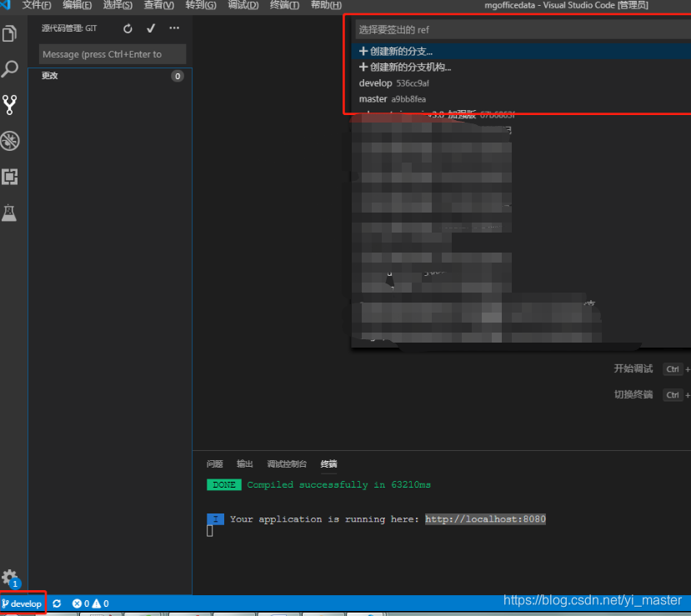Click the DONE badge in the terminal
Screen dimensions: 691x616
click(x=224, y=484)
